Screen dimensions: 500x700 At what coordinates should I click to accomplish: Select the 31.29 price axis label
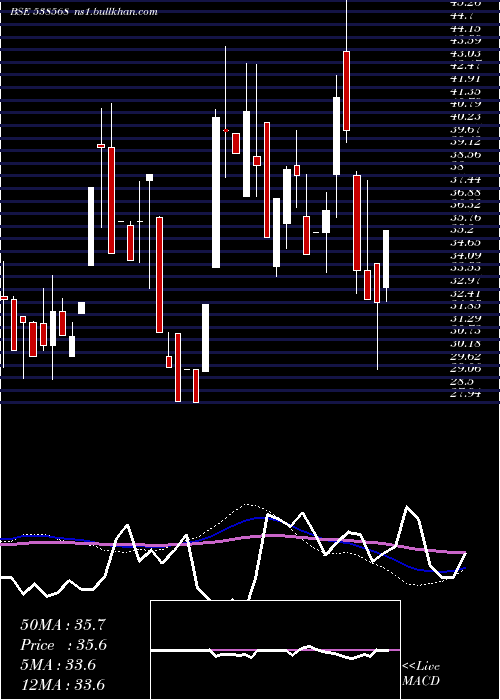click(x=466, y=318)
